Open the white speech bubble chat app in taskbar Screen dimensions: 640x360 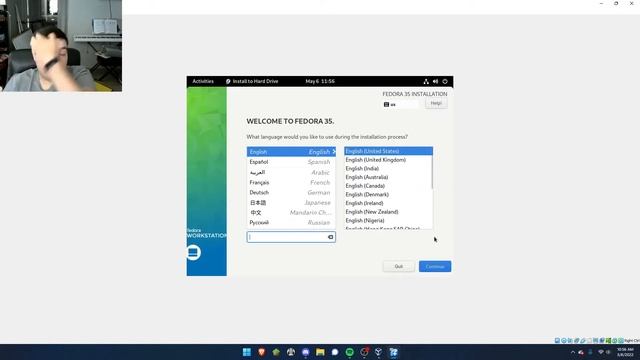(335, 352)
